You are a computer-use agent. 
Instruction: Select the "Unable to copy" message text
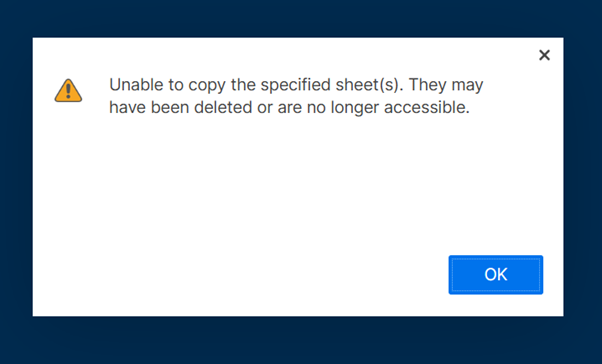click(x=296, y=96)
